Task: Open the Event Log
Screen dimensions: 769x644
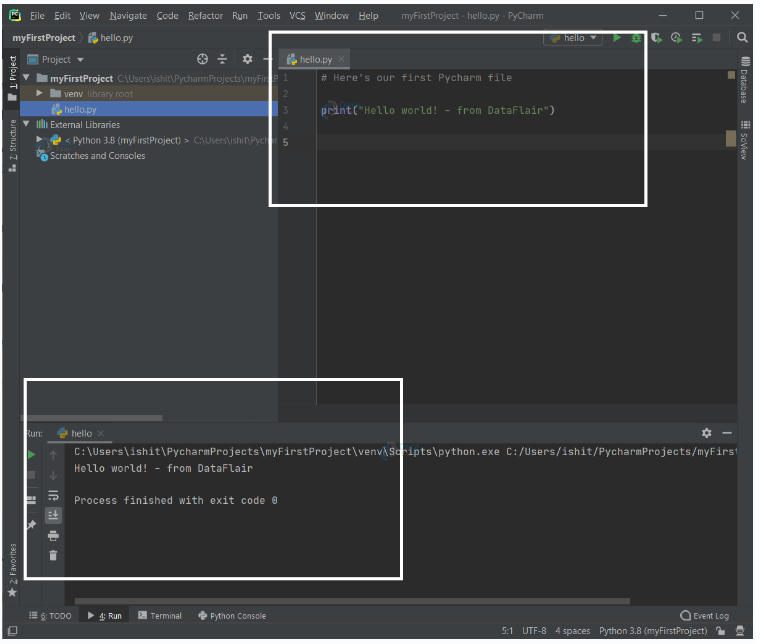Action: click(x=704, y=616)
